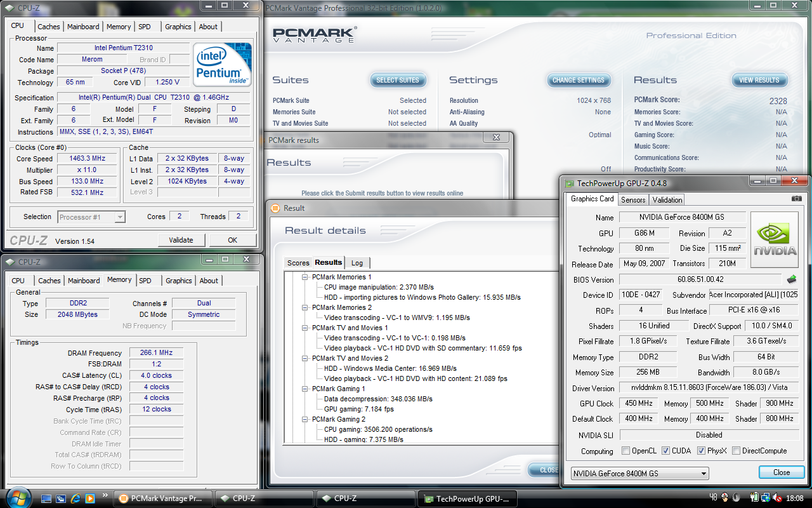Expand the quick launch overflow chevron
The height and width of the screenshot is (508, 812).
click(x=104, y=494)
